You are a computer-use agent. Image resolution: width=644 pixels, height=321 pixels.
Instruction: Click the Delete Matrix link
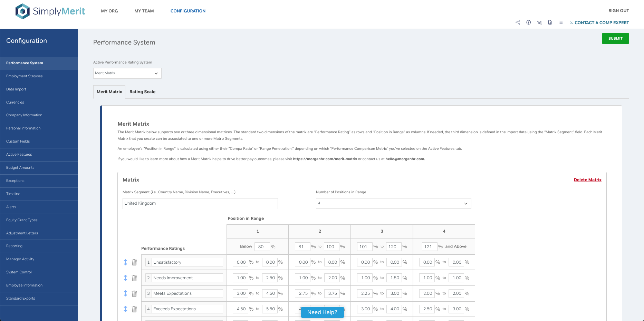pyautogui.click(x=588, y=180)
